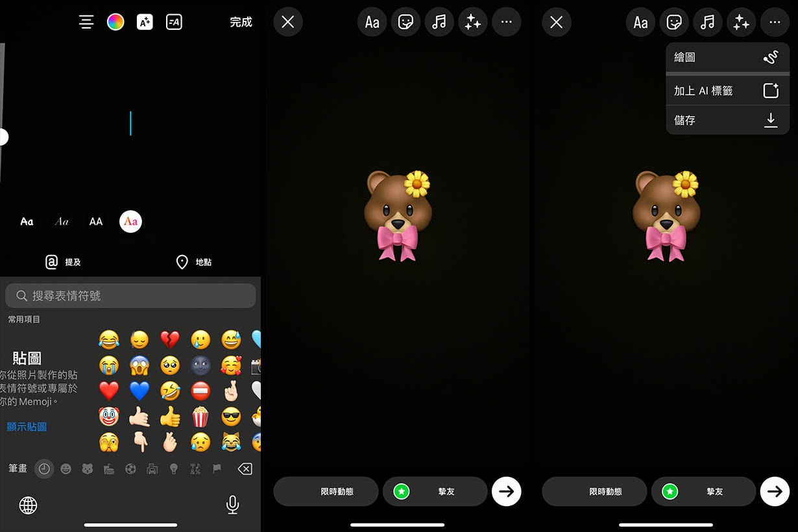Add a location with 地點
The image size is (798, 532).
click(x=194, y=262)
